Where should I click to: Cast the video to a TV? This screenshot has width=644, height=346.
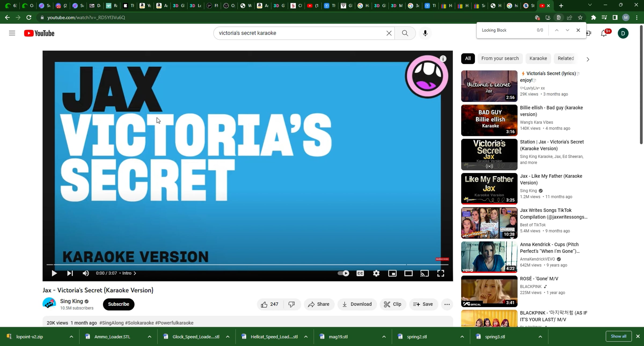(x=425, y=273)
